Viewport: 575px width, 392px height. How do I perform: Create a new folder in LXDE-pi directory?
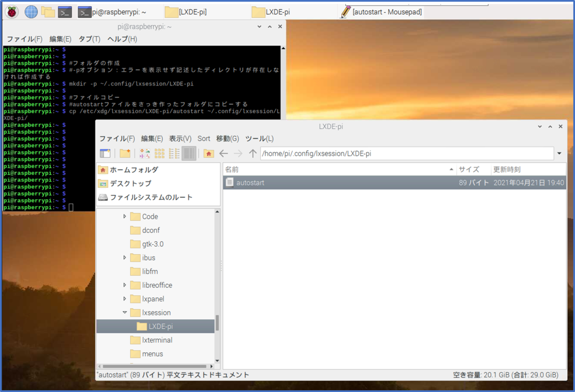pos(125,153)
